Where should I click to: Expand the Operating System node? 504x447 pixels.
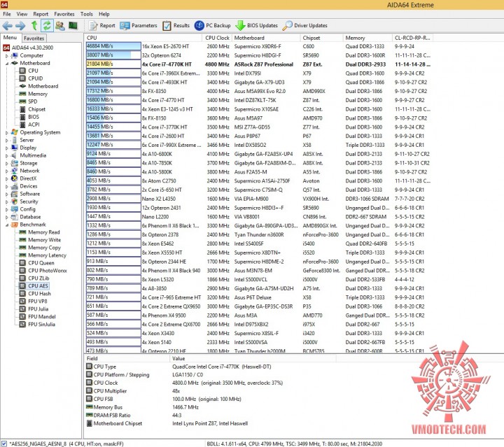7,132
